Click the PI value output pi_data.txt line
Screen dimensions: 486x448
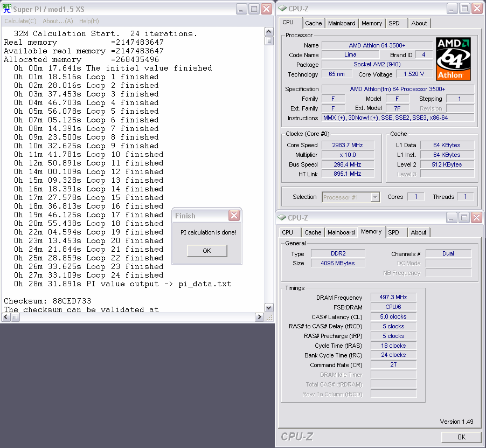[122, 284]
